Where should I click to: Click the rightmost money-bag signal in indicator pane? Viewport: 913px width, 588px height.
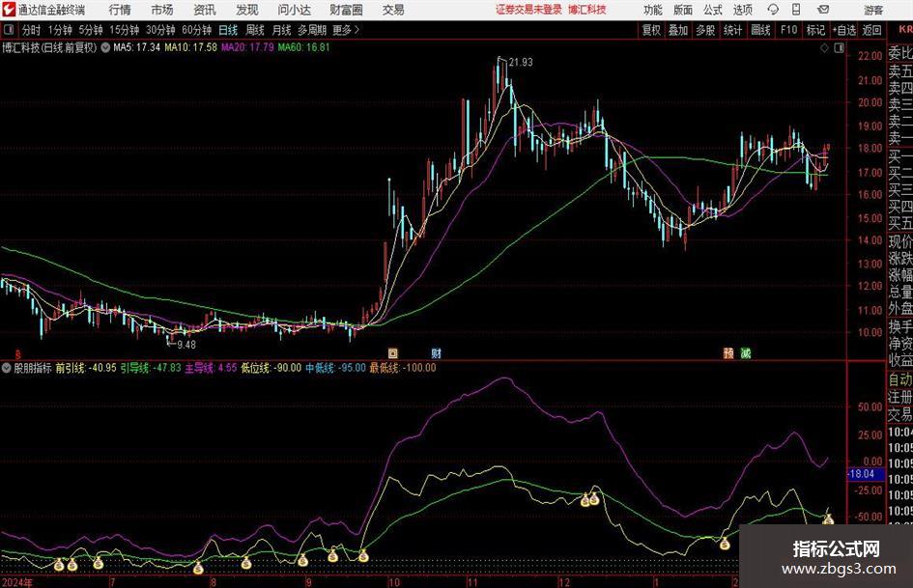tap(828, 518)
